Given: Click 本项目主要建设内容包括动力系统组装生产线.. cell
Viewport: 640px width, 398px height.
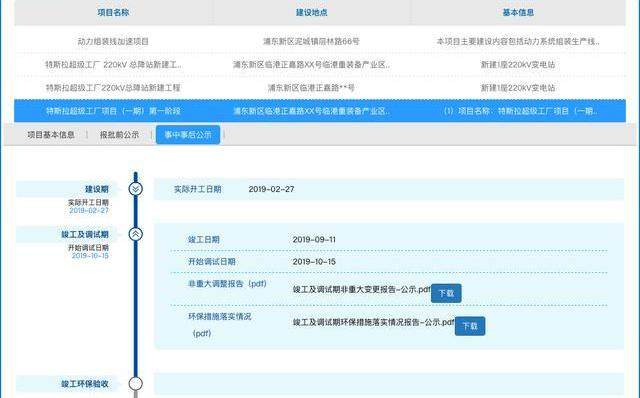Looking at the screenshot, I should click(518, 42).
